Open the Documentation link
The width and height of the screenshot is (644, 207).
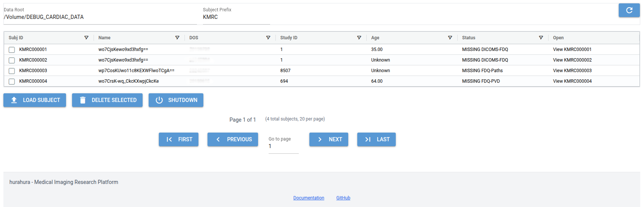tap(309, 198)
